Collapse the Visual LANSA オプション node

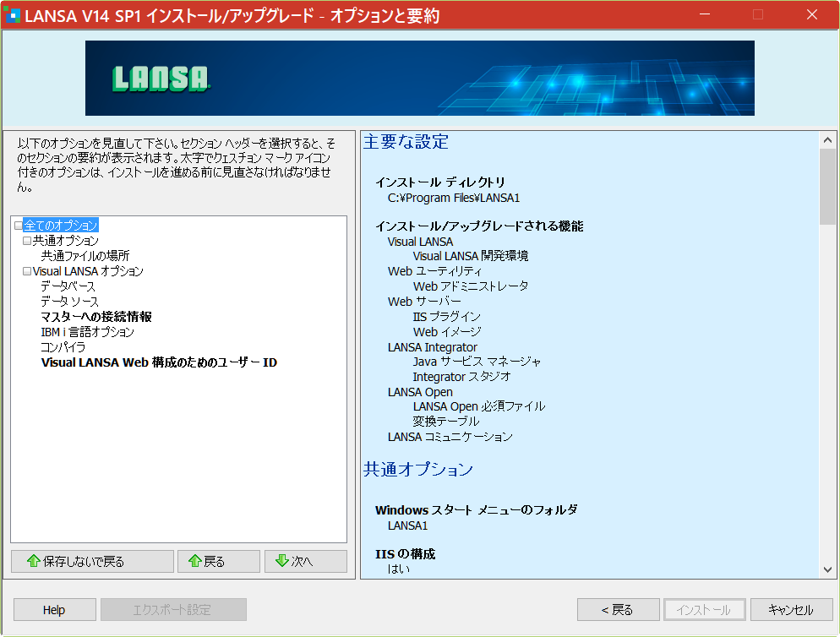pos(27,271)
